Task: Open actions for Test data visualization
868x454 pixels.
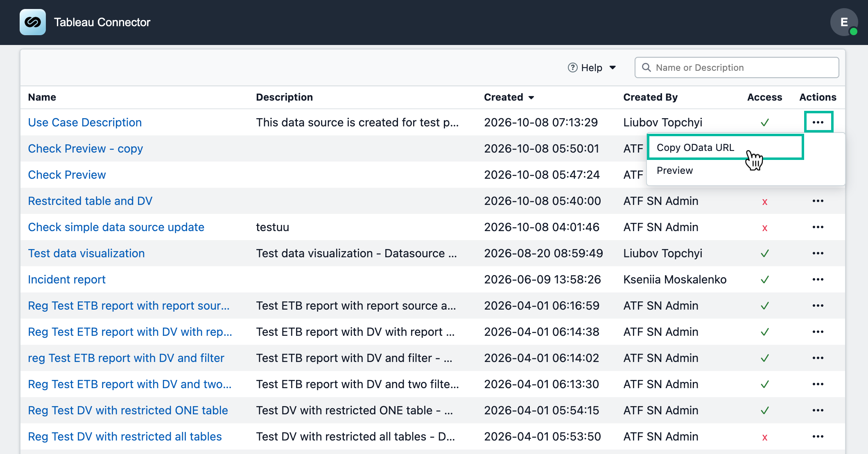Action: coord(818,253)
